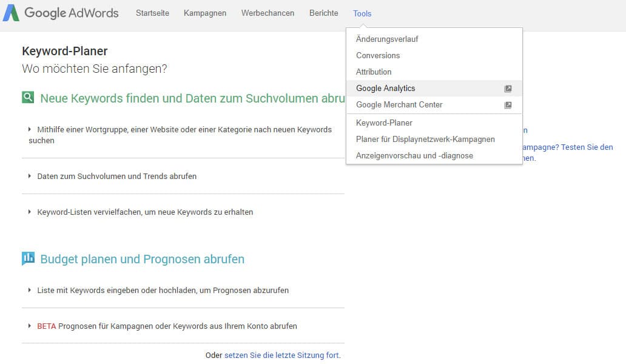The height and width of the screenshot is (364, 626).
Task: Select Google Analytics menu entry
Action: click(434, 88)
